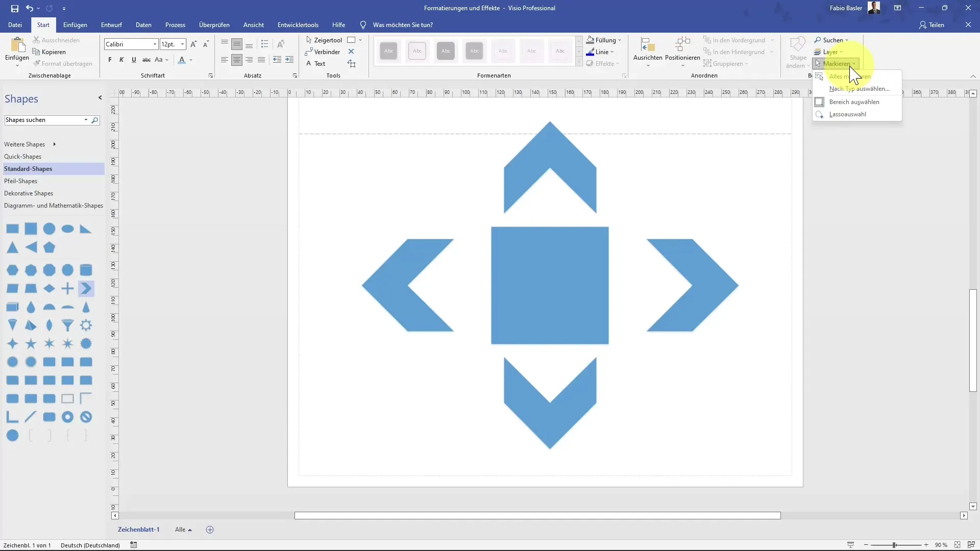Align text left in Absatz group
Viewport: 980px width, 551px height.
pyautogui.click(x=225, y=60)
